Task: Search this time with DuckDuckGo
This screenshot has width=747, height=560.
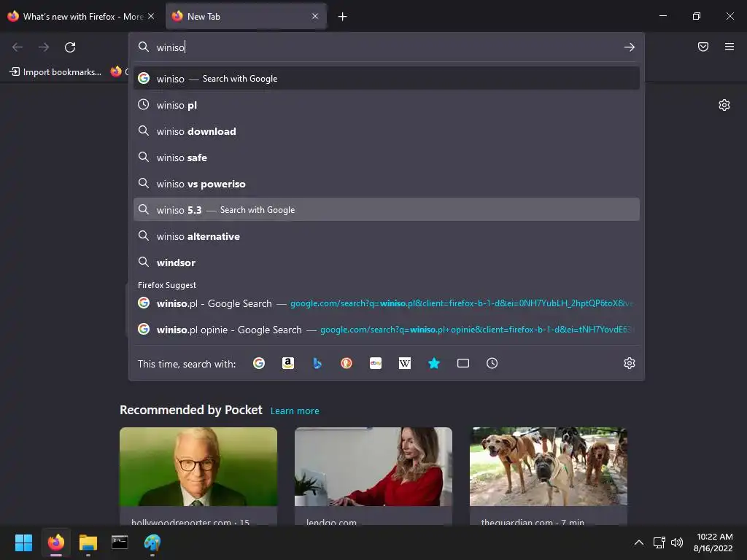Action: tap(347, 363)
